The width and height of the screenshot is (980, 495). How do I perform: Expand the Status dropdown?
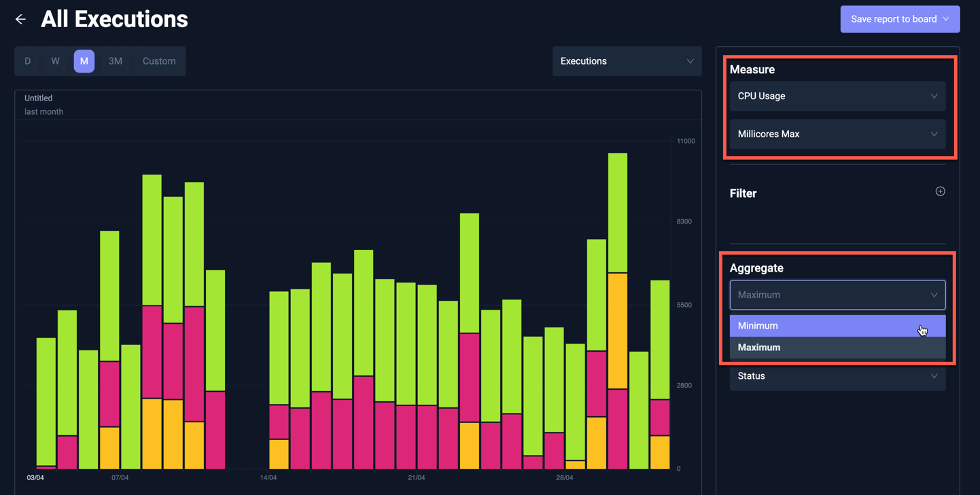click(837, 376)
